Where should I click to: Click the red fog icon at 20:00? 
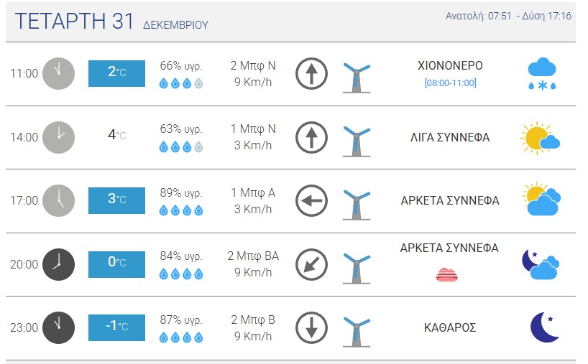click(x=447, y=274)
